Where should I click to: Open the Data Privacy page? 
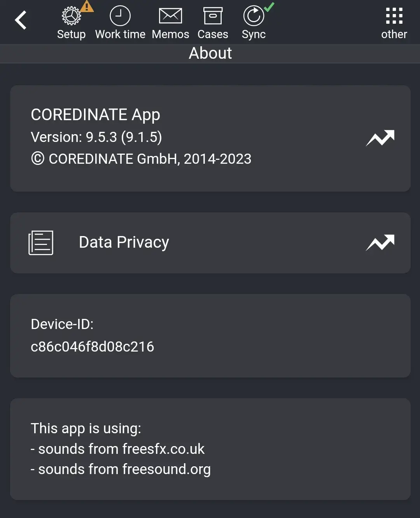pyautogui.click(x=124, y=242)
